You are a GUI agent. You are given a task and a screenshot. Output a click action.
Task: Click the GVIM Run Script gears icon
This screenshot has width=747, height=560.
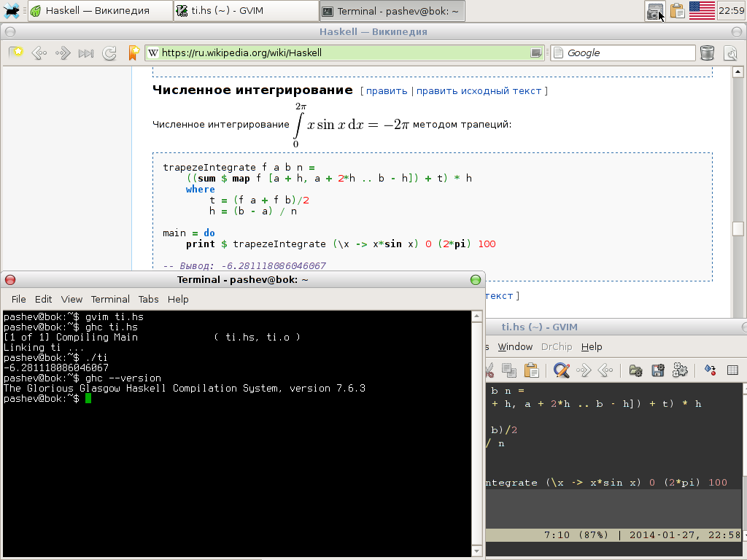point(681,370)
